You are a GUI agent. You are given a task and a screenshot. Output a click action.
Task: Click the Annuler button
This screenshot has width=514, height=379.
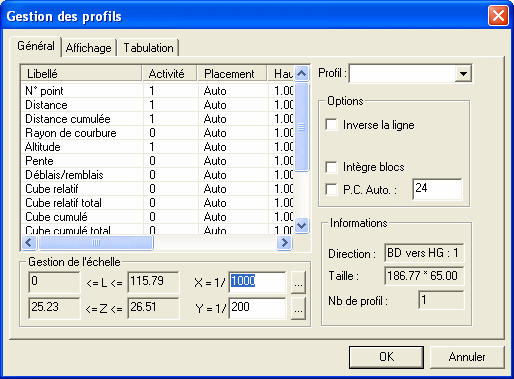[x=467, y=357]
